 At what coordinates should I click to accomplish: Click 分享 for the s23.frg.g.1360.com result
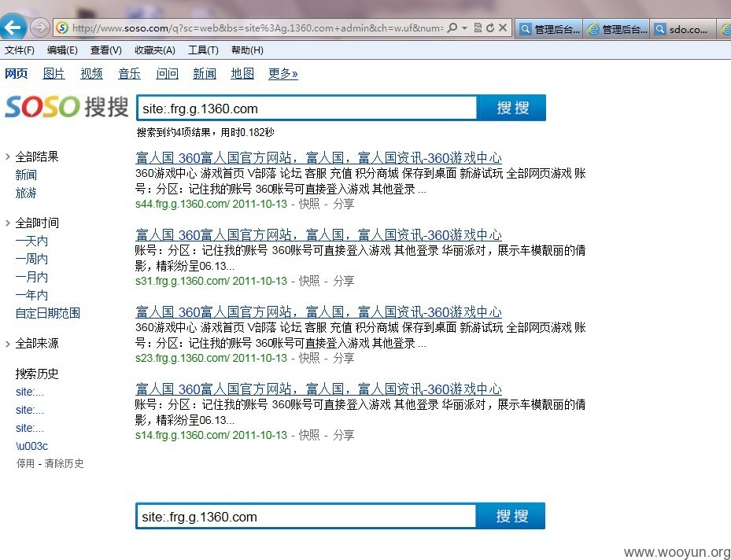click(x=344, y=358)
